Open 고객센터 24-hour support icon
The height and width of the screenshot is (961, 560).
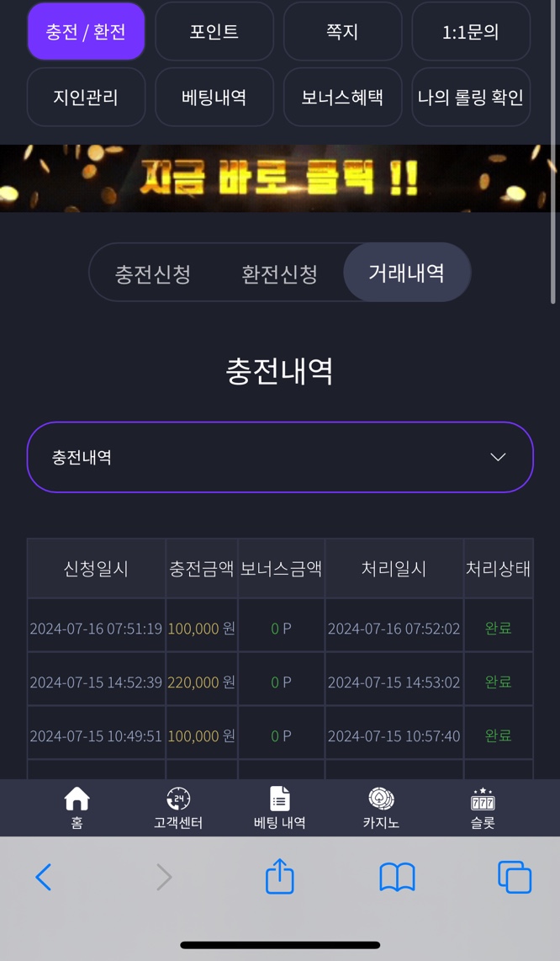pyautogui.click(x=177, y=799)
